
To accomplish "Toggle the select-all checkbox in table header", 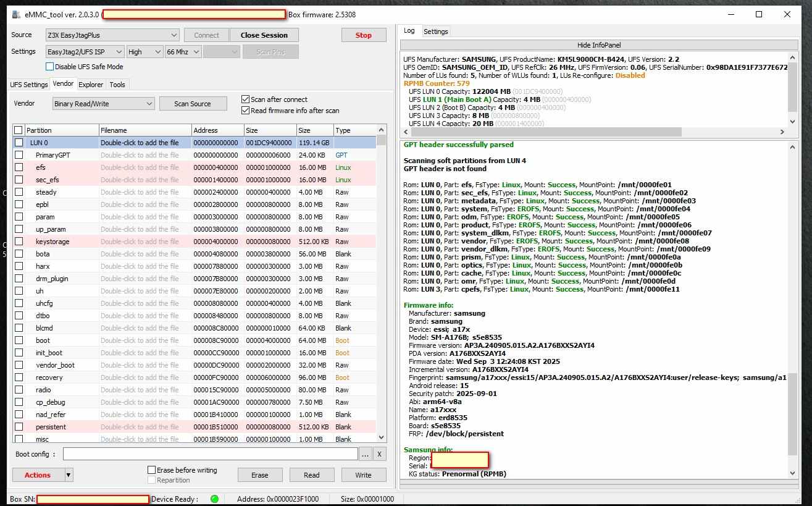I will tap(19, 130).
